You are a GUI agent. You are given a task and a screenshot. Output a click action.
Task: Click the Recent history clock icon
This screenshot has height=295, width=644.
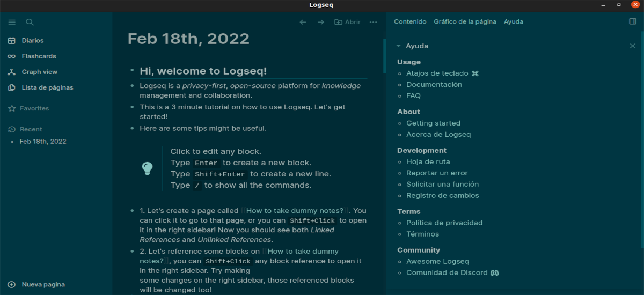(12, 129)
